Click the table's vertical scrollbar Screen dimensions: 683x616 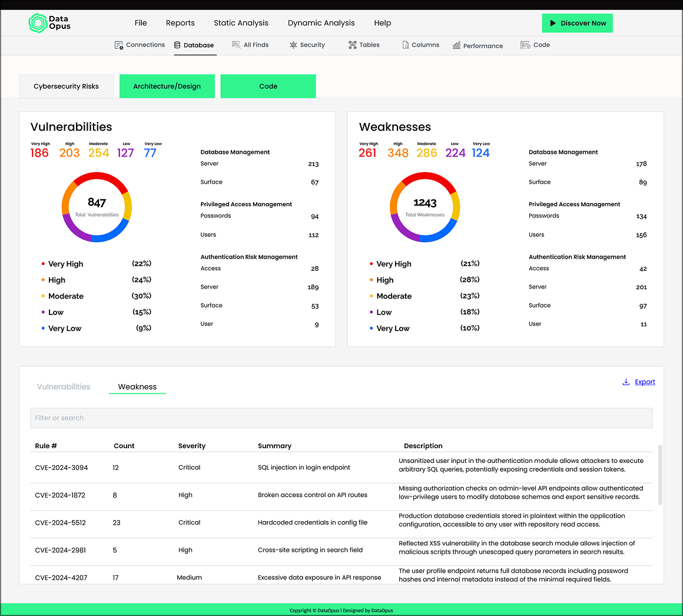(x=660, y=475)
